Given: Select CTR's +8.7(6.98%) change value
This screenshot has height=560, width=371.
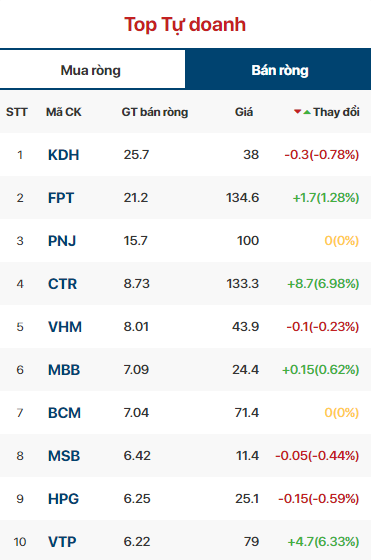Looking at the screenshot, I should (x=323, y=284).
